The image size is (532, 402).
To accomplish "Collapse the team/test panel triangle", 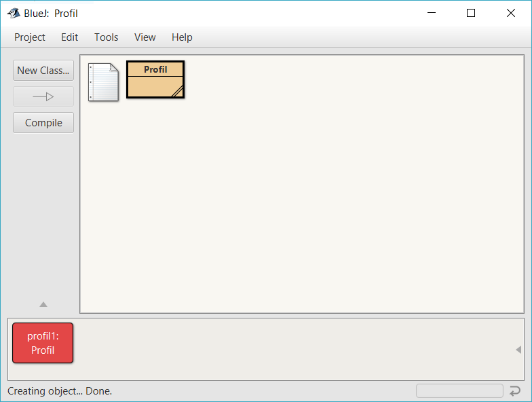I will pyautogui.click(x=43, y=304).
